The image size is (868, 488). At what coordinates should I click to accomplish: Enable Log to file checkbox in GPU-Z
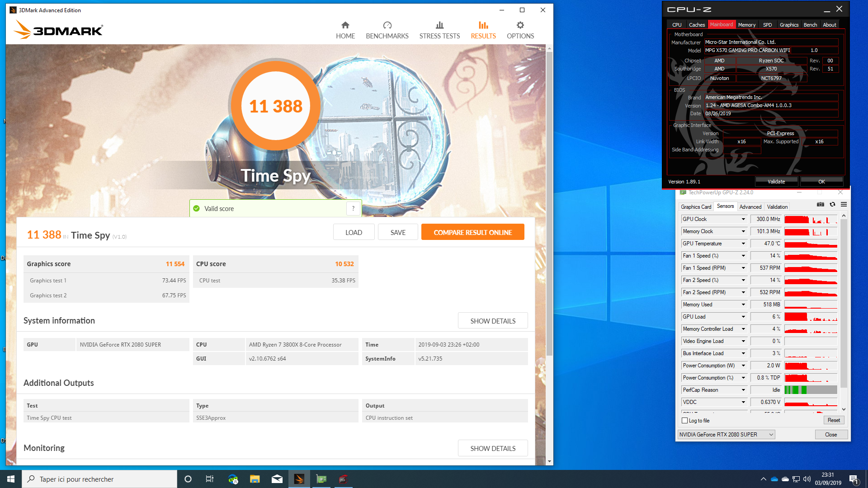point(684,421)
